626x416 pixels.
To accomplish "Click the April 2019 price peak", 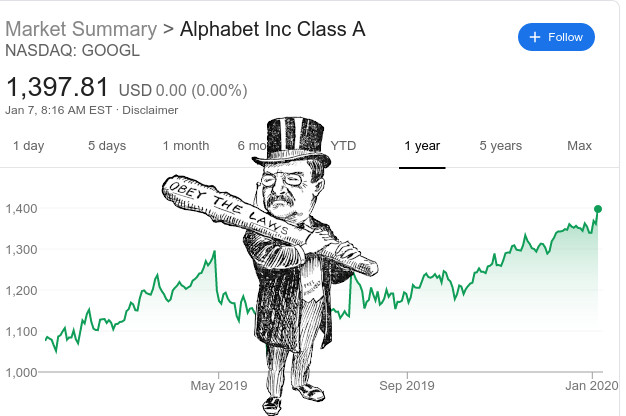I will pos(214,252).
